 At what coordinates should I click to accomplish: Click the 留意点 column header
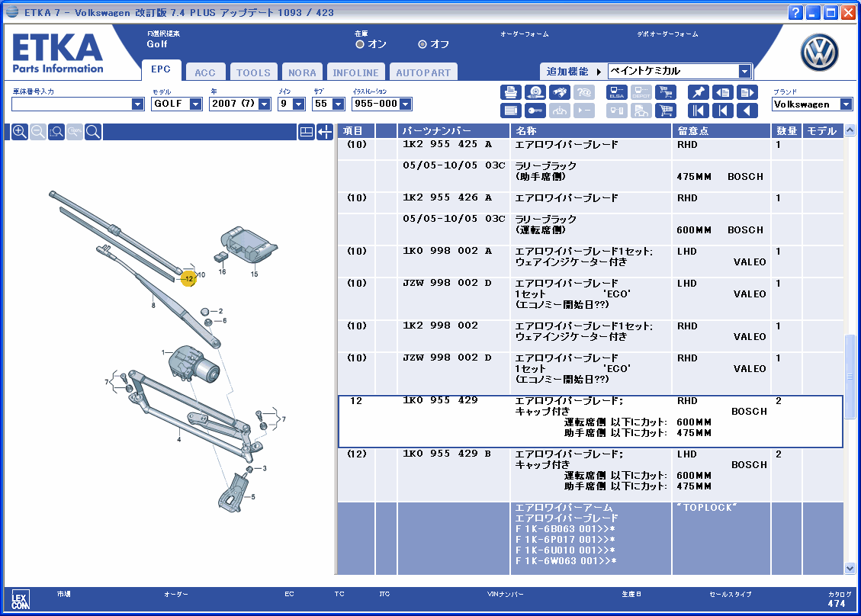coord(721,131)
